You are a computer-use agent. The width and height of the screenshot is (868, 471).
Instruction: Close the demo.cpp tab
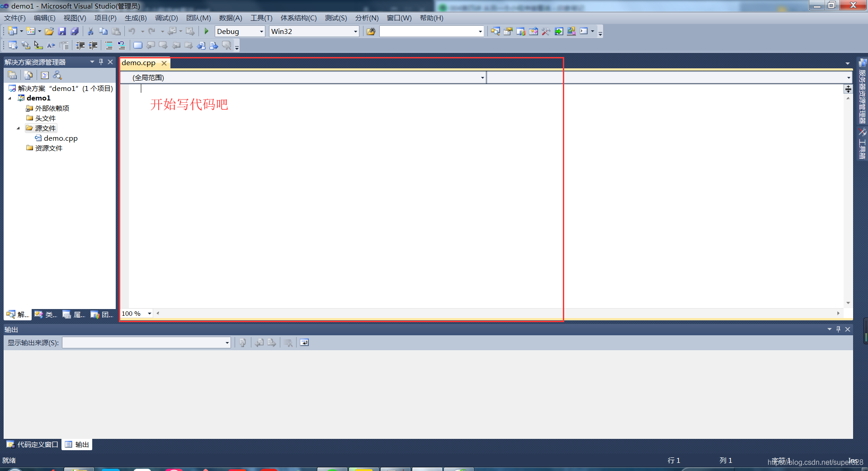pos(164,63)
